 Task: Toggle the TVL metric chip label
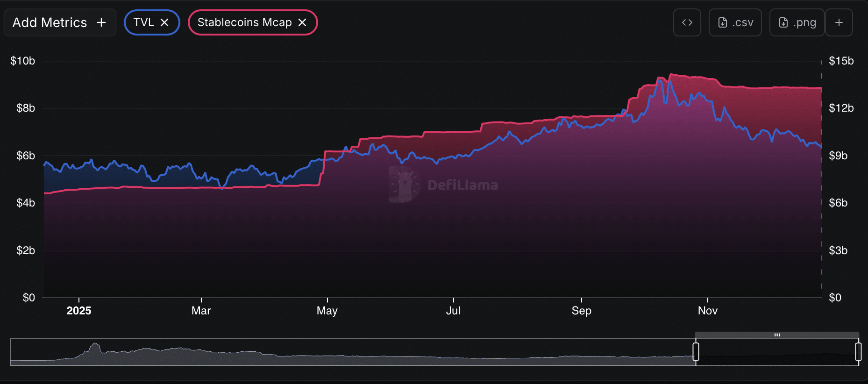point(143,22)
